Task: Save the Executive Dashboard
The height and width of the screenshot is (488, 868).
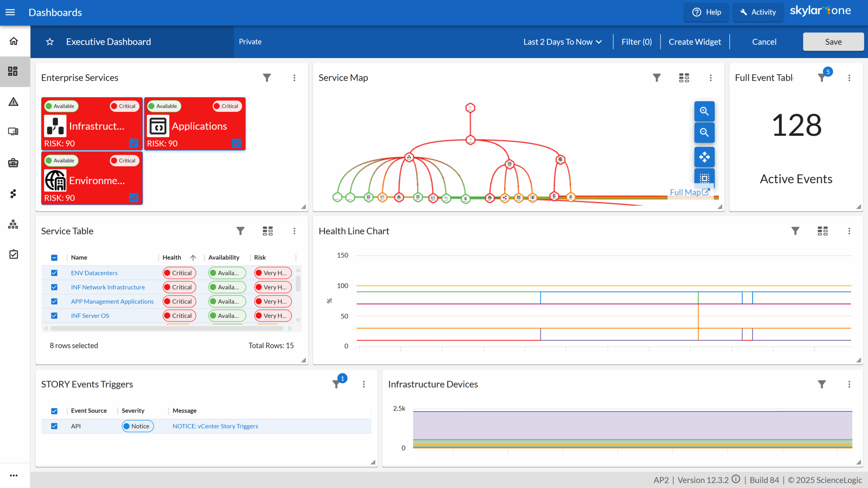Action: (x=833, y=41)
